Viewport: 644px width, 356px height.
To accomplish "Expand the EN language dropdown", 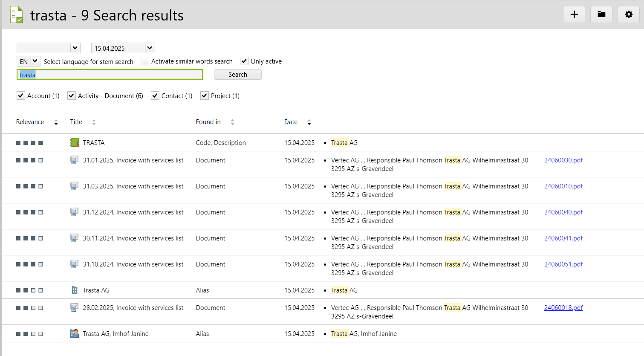I will (x=35, y=61).
